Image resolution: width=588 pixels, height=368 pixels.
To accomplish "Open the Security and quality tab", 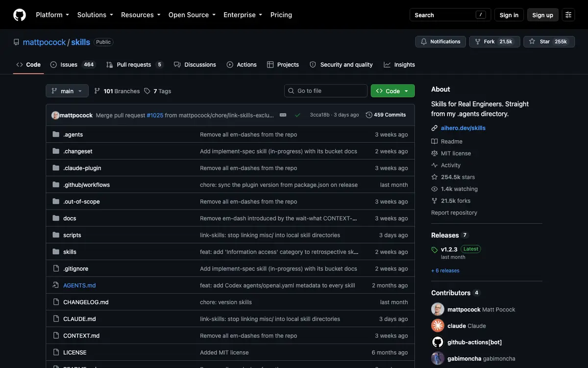I will tap(341, 65).
